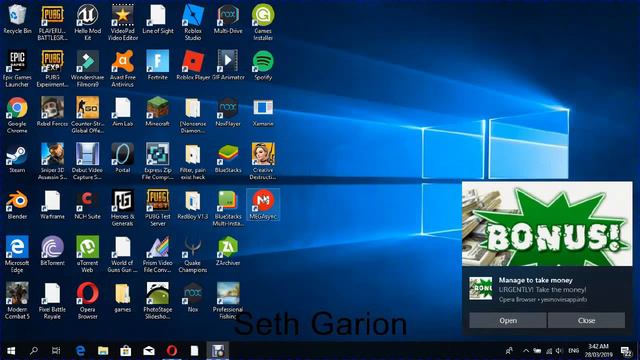Open Hello Mod Kit Unreal icon
This screenshot has width=640, height=360.
[x=87, y=23]
